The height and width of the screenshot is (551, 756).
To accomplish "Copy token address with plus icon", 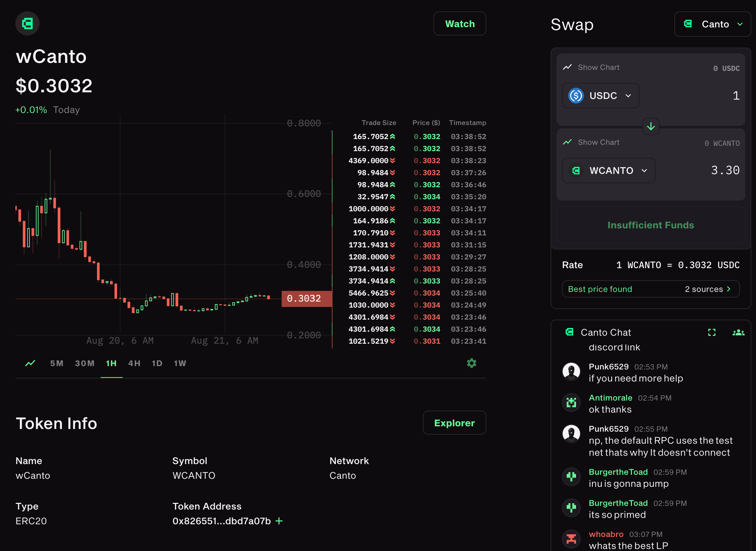I will pos(279,521).
